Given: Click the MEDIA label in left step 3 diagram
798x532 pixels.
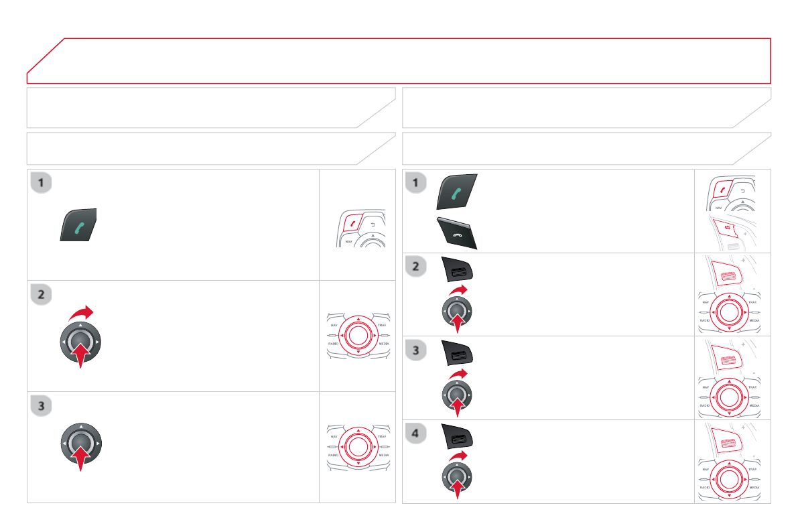Looking at the screenshot, I should click(x=384, y=455).
